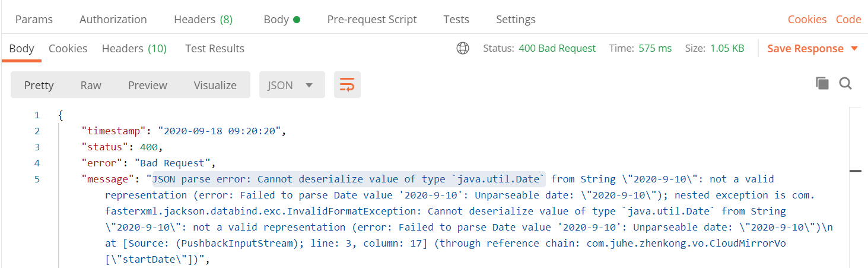Open the Authorization tab

coord(113,20)
